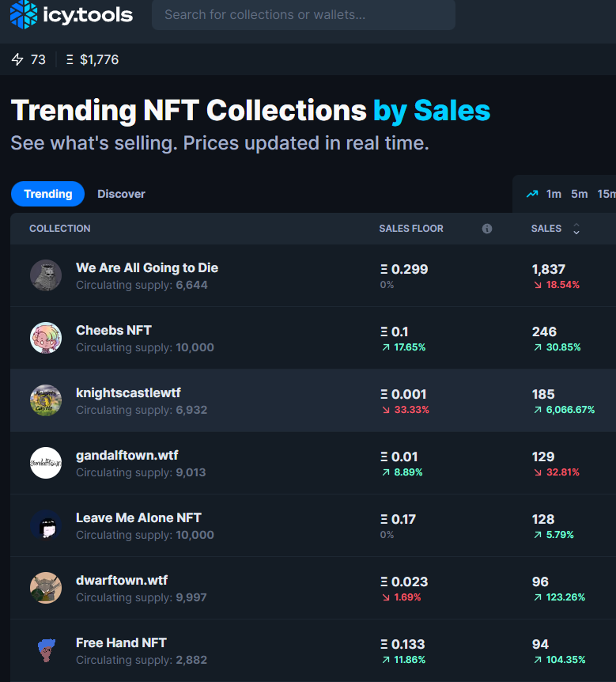Open knightscastlewtf avatar image

pyautogui.click(x=46, y=400)
